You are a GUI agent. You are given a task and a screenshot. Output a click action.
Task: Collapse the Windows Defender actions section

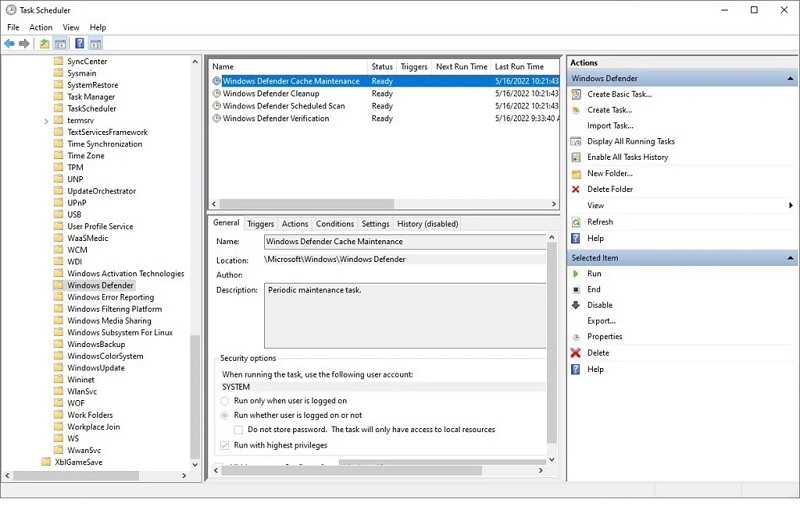790,79
